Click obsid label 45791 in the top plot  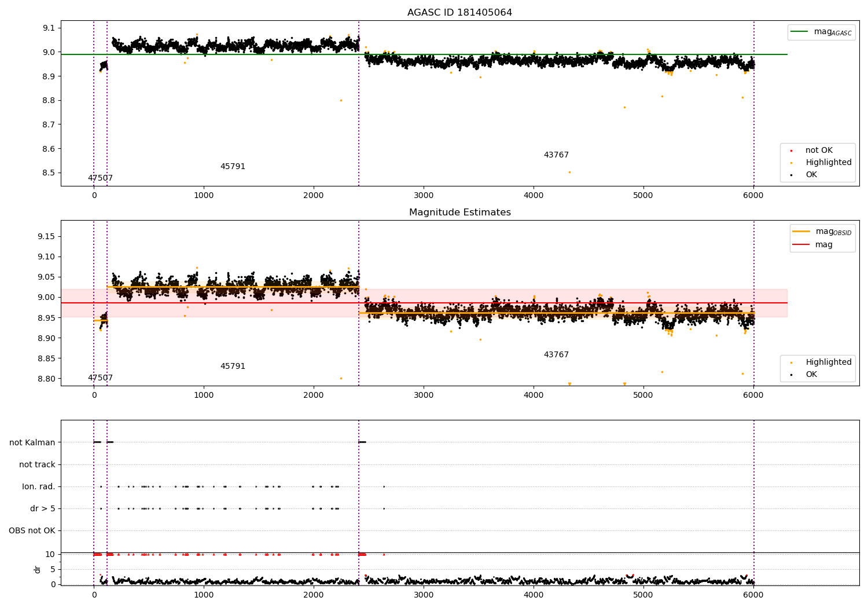point(233,167)
